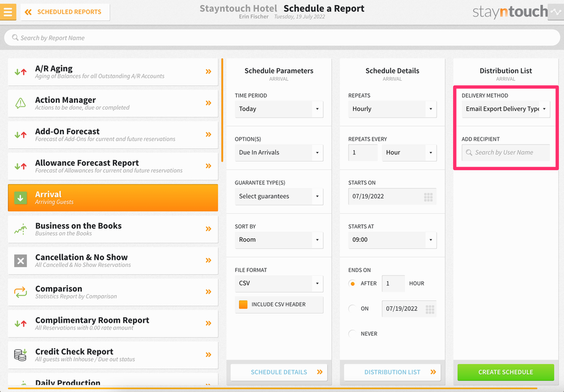Open Cancellation & No Show chevron
Screen dimensions: 564x392
point(208,260)
